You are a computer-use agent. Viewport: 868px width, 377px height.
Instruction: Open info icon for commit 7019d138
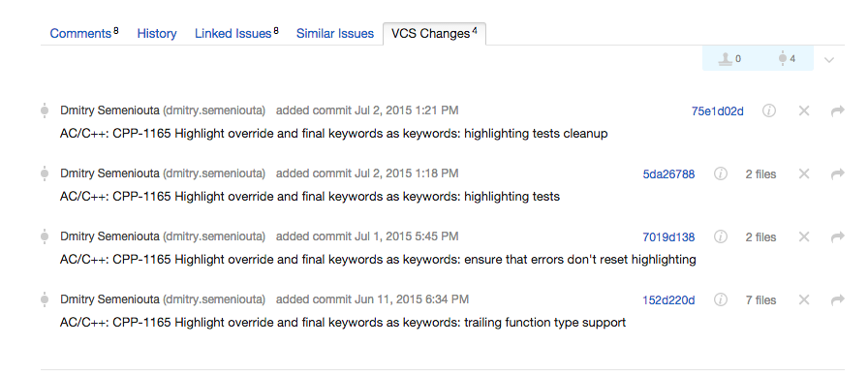point(720,236)
